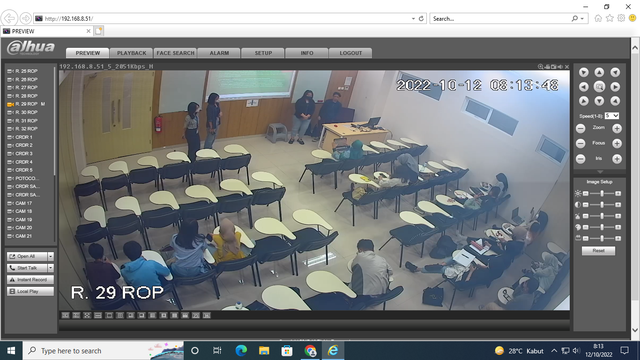Close the video stream with X icon
The width and height of the screenshot is (640, 360).
point(567,67)
